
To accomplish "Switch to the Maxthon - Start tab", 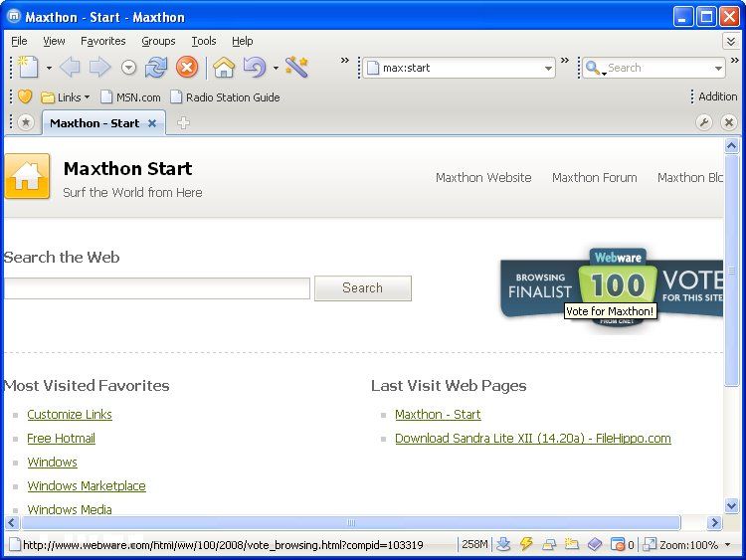I will point(94,123).
